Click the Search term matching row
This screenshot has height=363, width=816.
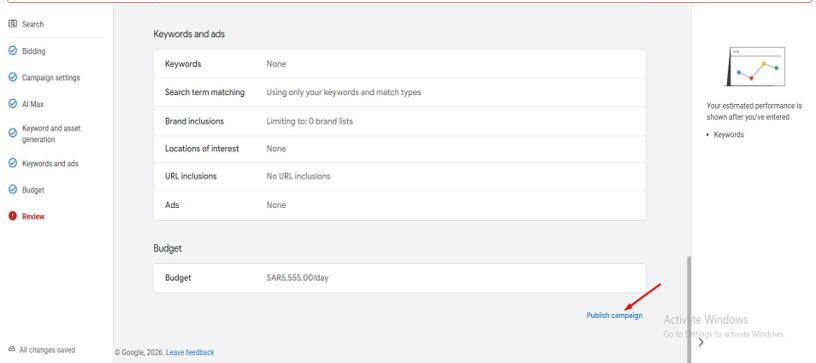coord(400,92)
